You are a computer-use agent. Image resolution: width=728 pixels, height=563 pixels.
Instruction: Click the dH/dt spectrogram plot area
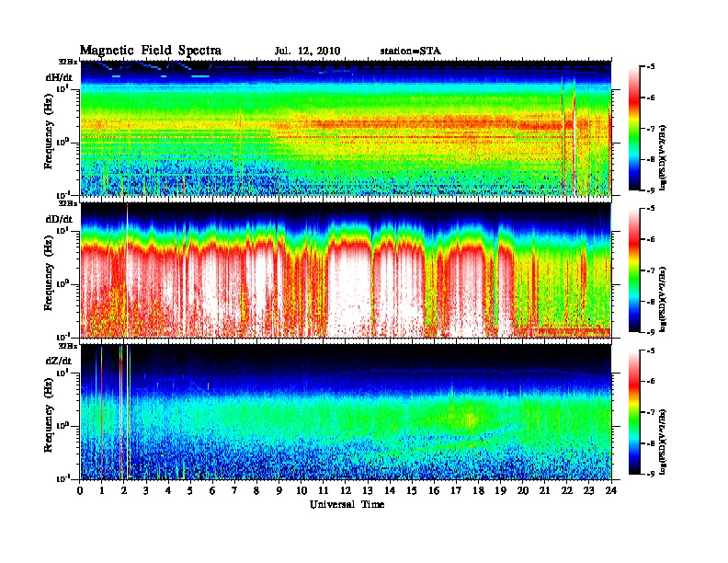point(346,128)
